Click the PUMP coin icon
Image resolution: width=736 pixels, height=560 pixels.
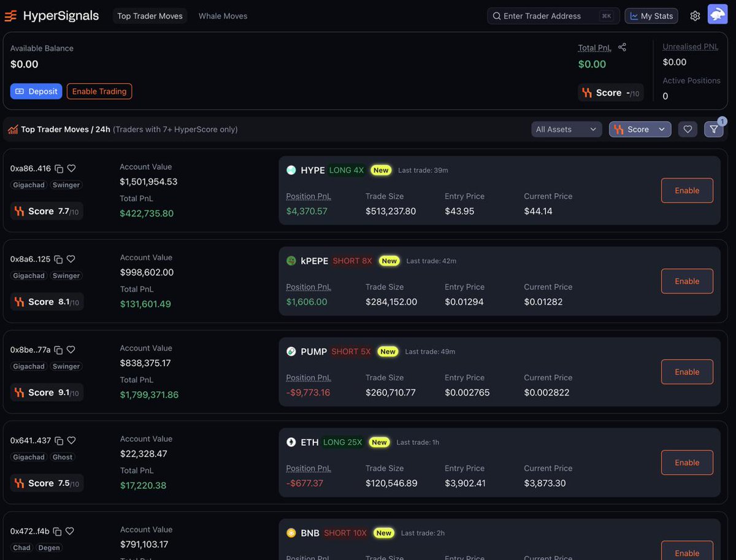291,352
